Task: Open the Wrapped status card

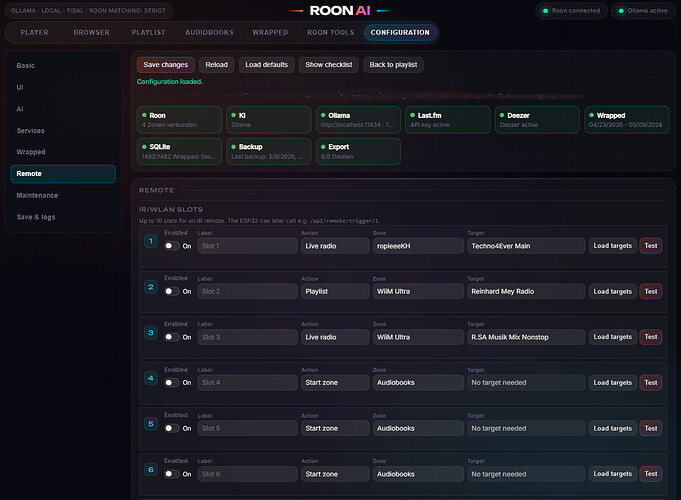Action: [x=627, y=120]
